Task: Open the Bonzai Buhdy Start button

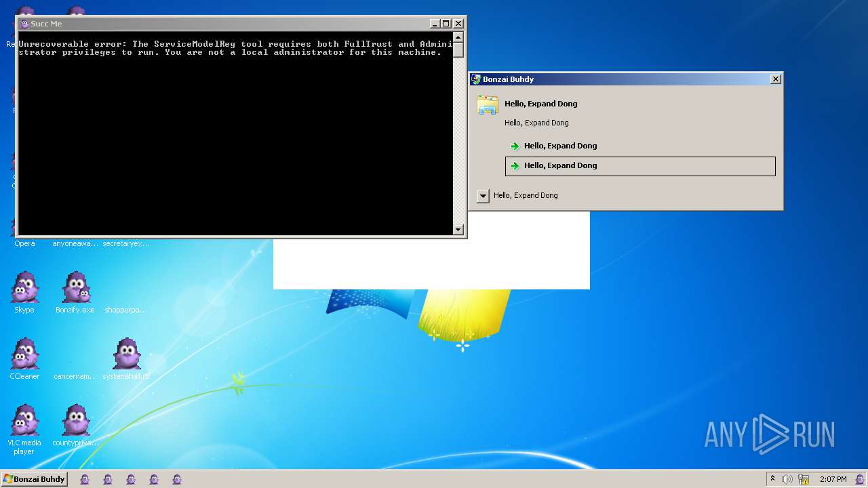Action: pos(35,479)
